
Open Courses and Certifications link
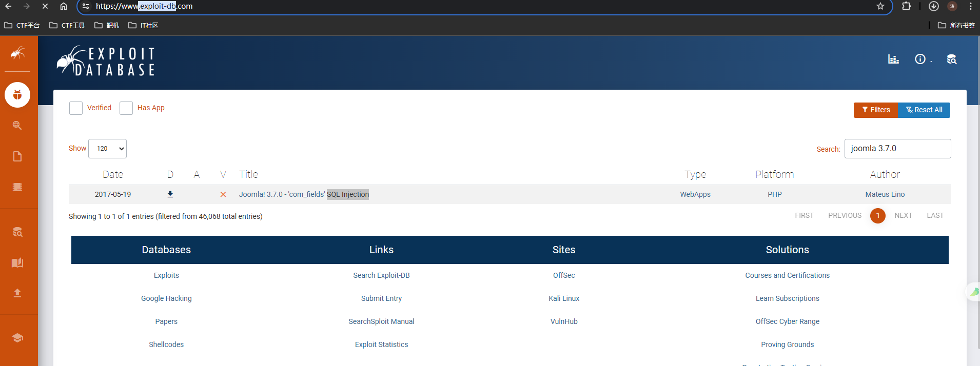787,275
